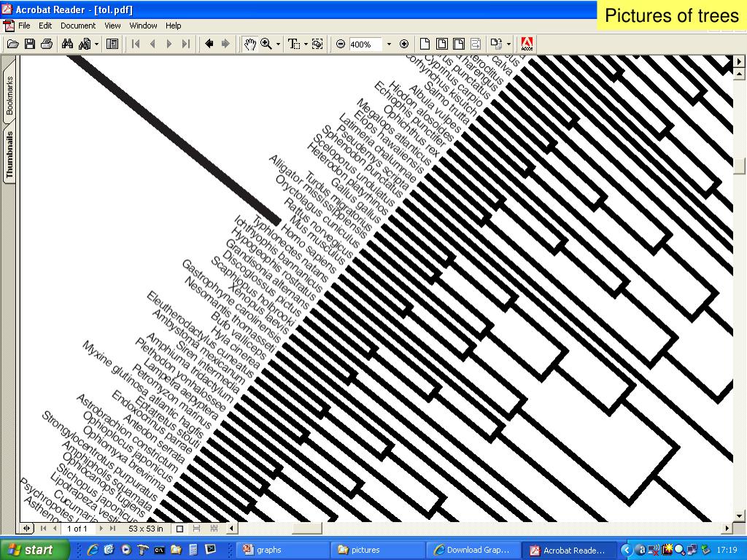Click the Rotate View page icon
The image size is (747, 560).
[496, 44]
